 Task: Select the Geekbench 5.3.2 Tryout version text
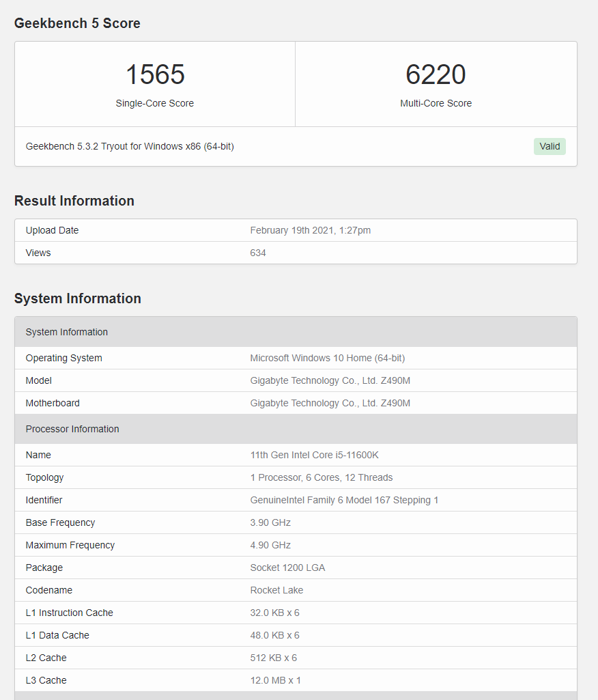click(x=130, y=146)
